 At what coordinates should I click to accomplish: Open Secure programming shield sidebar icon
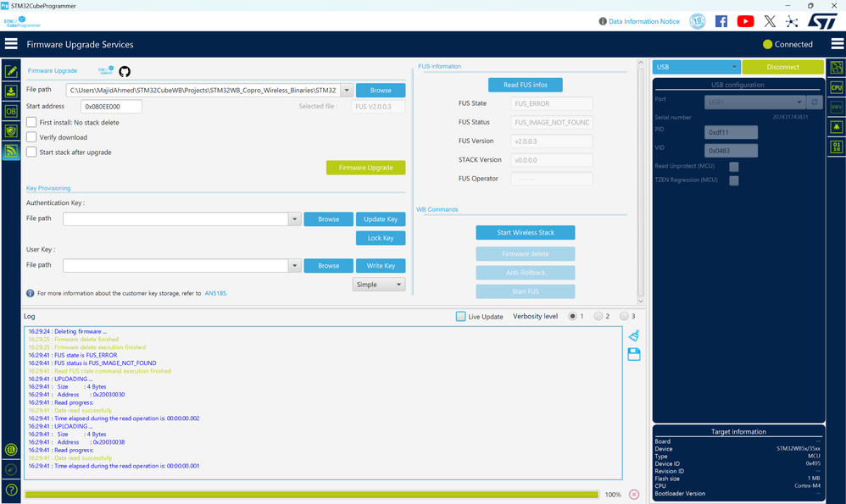[x=11, y=131]
